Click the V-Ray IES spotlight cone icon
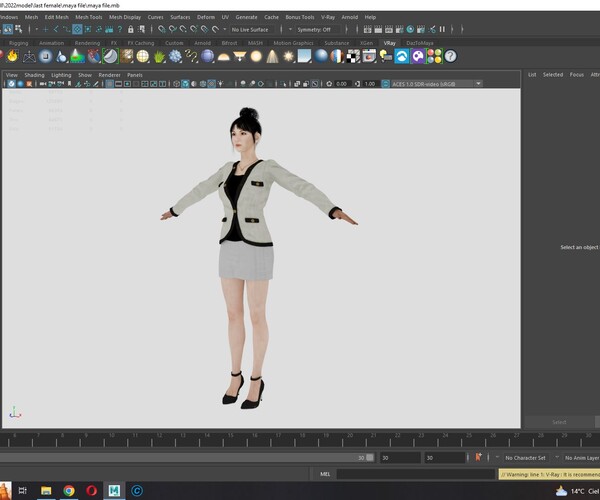600x500 pixels. pyautogui.click(x=272, y=57)
